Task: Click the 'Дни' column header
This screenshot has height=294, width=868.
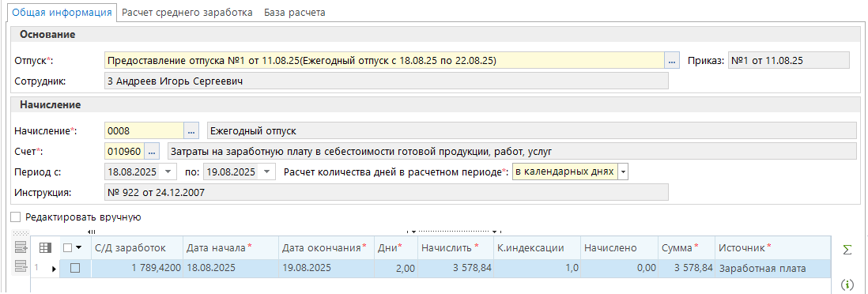Action: coord(395,248)
